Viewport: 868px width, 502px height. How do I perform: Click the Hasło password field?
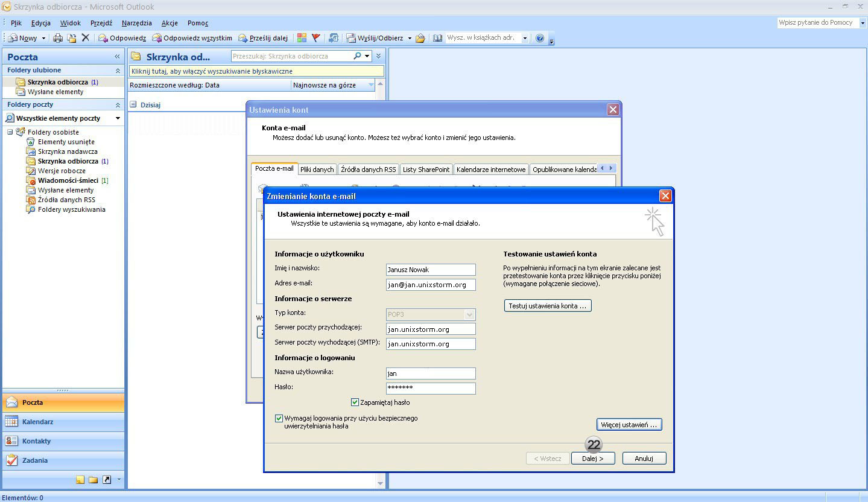[x=431, y=389]
